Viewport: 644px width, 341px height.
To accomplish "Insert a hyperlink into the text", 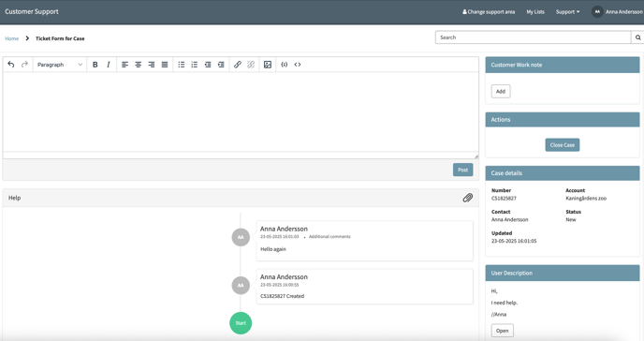I will pyautogui.click(x=238, y=65).
